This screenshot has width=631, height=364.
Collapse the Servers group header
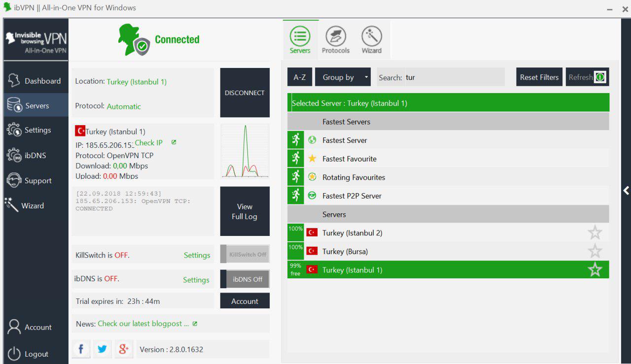coord(448,214)
